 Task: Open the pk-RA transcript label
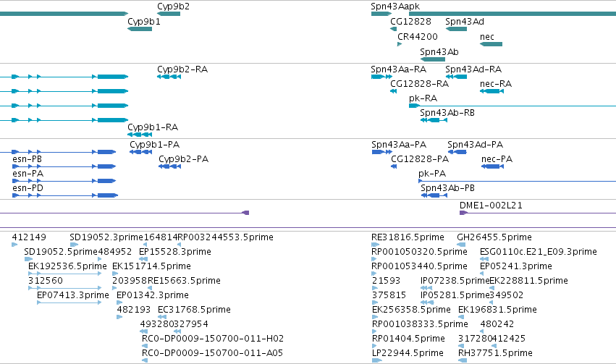(423, 98)
